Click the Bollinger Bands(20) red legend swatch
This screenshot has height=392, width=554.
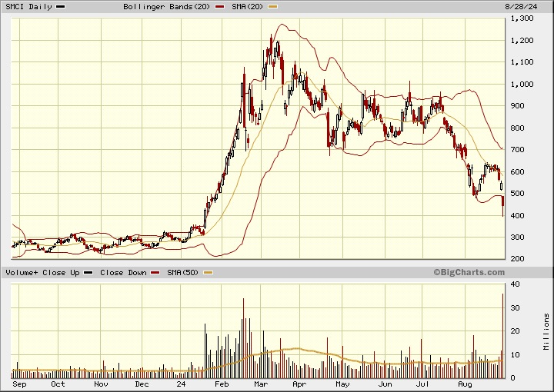click(x=220, y=7)
